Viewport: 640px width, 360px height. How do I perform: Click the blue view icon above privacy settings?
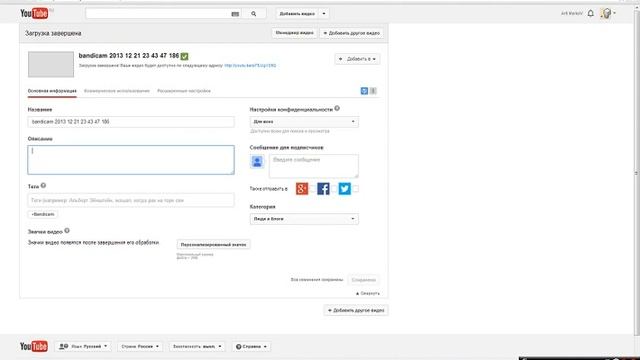point(364,91)
